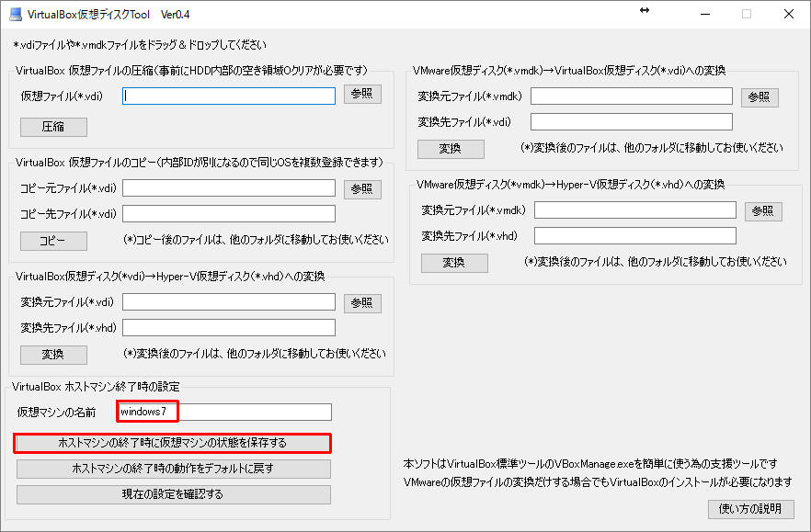Click 変換 button in VMware→VirtualBox section
The width and height of the screenshot is (811, 532).
[451, 149]
